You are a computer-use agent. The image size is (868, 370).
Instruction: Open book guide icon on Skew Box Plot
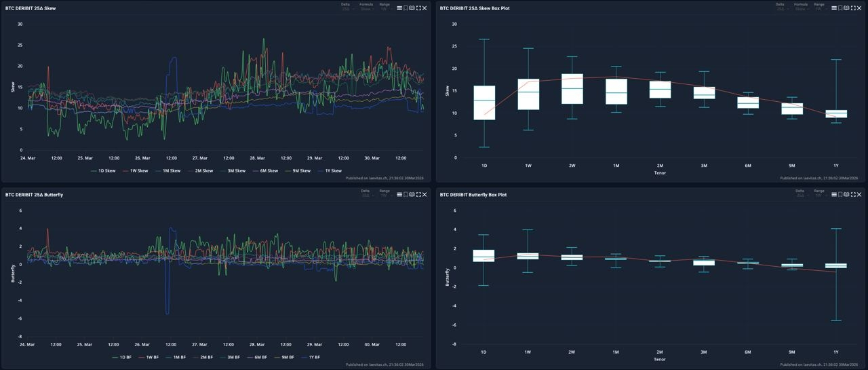[x=847, y=8]
